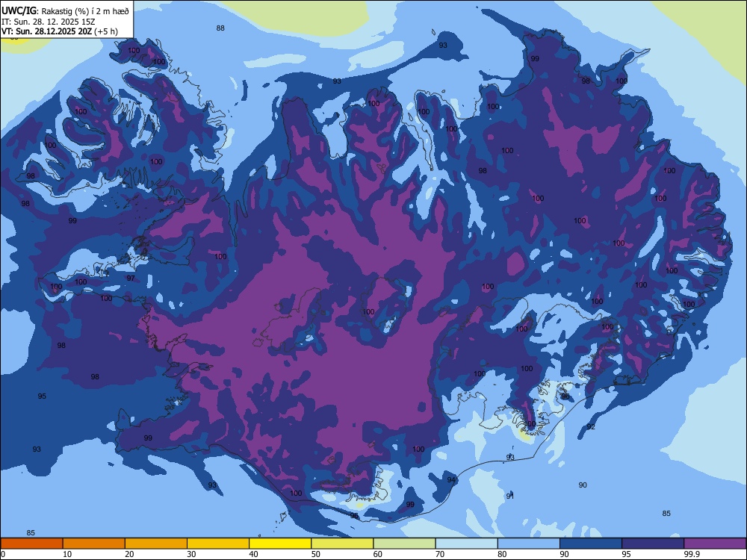Click the '92' humidity value on the map
The width and height of the screenshot is (747, 560).
coord(591,426)
